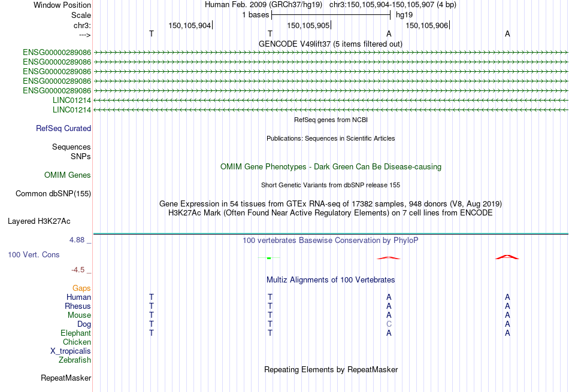Screen dimensions: 569x392
Task: Click the chr3: ruler label
Action: click(x=82, y=25)
